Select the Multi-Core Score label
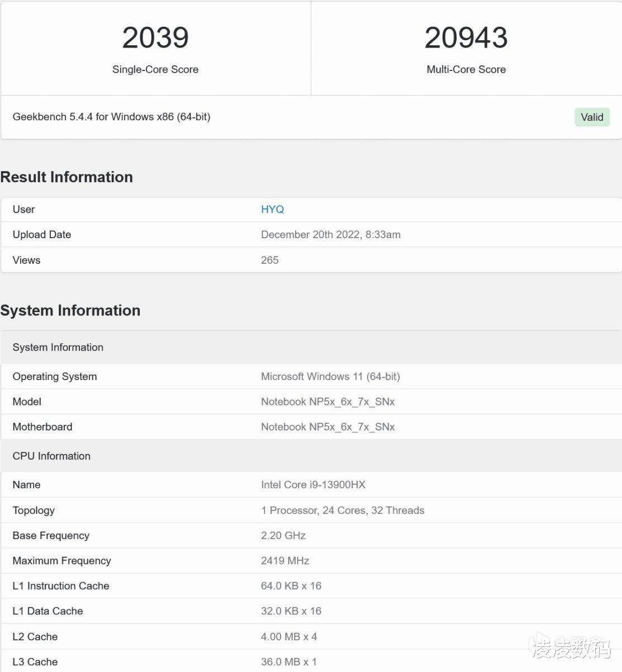 [x=466, y=69]
